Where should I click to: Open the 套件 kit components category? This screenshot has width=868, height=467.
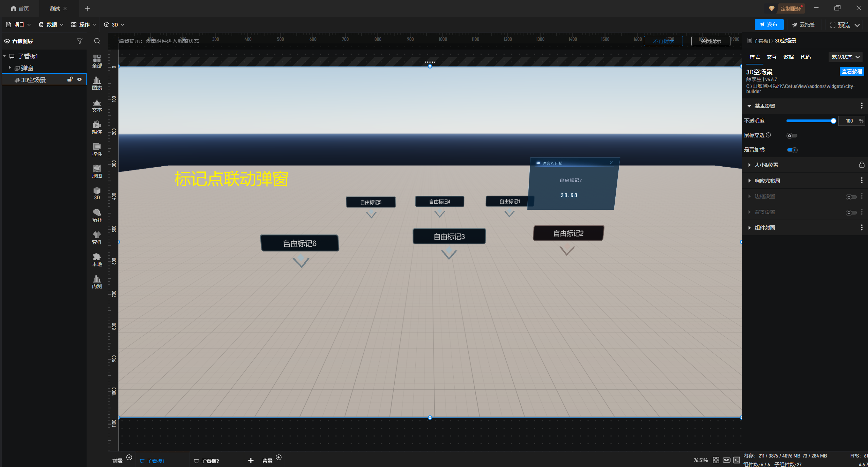(97, 238)
